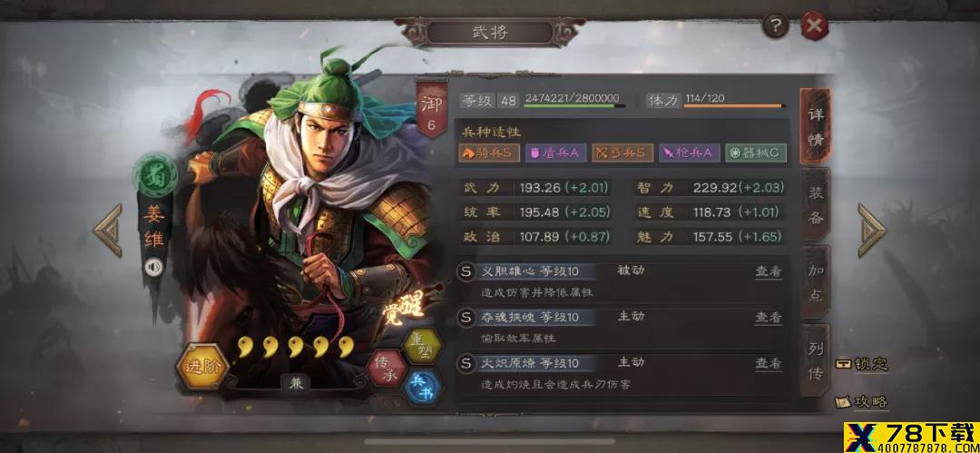Select the 传承 inheritance hexagon icon
Screen dimensions: 980x453
tap(387, 368)
